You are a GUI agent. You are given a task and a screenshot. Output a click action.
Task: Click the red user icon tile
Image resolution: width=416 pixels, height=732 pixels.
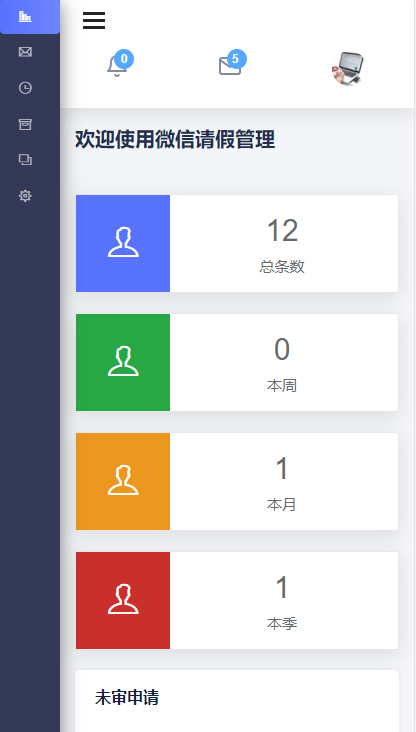[123, 600]
